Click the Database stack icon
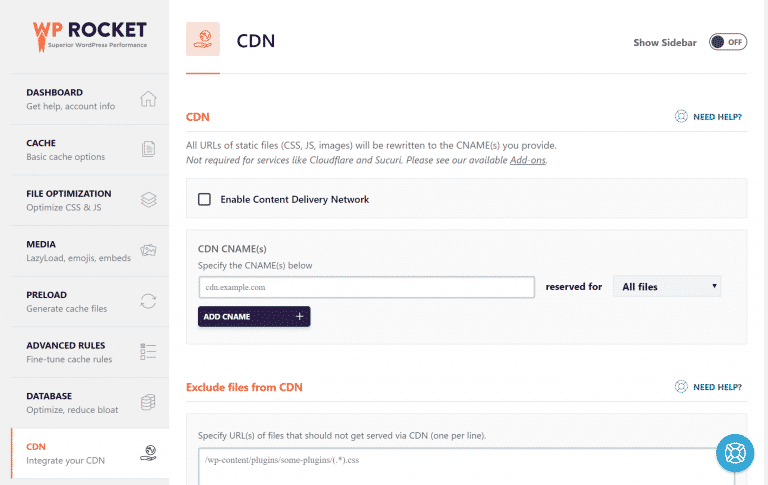768x485 pixels. (148, 402)
